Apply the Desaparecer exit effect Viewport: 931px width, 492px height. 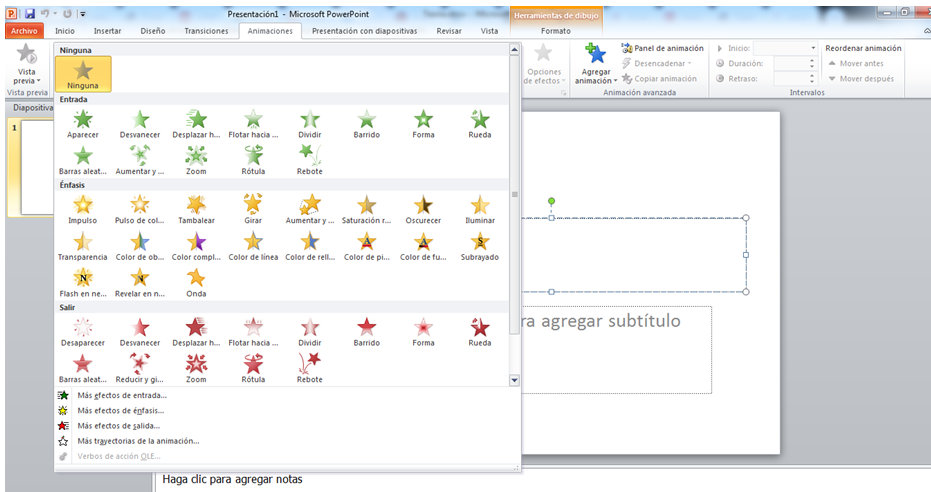(x=83, y=332)
